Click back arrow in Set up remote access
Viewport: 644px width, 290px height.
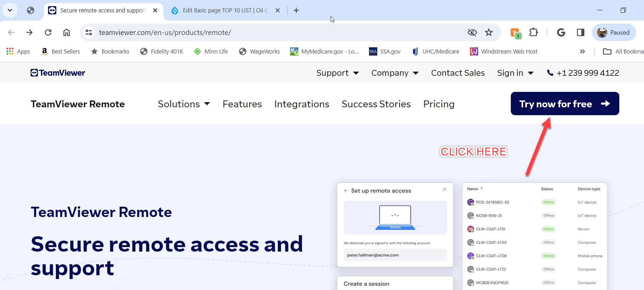[x=346, y=191]
